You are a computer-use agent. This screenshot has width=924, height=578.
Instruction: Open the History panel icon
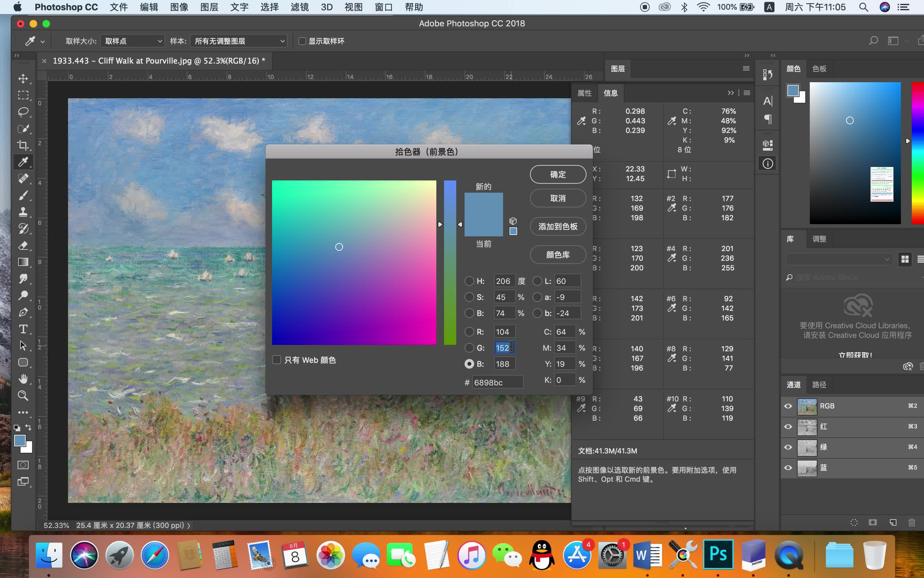coord(768,74)
